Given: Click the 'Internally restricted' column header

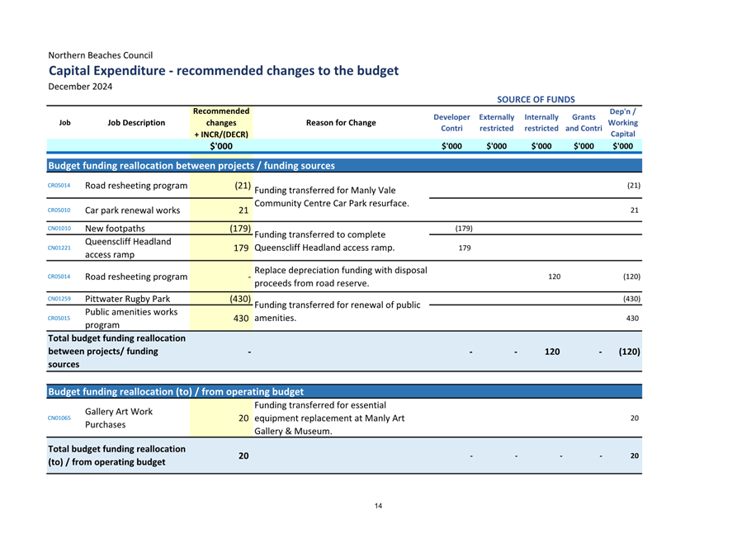Looking at the screenshot, I should (x=541, y=123).
